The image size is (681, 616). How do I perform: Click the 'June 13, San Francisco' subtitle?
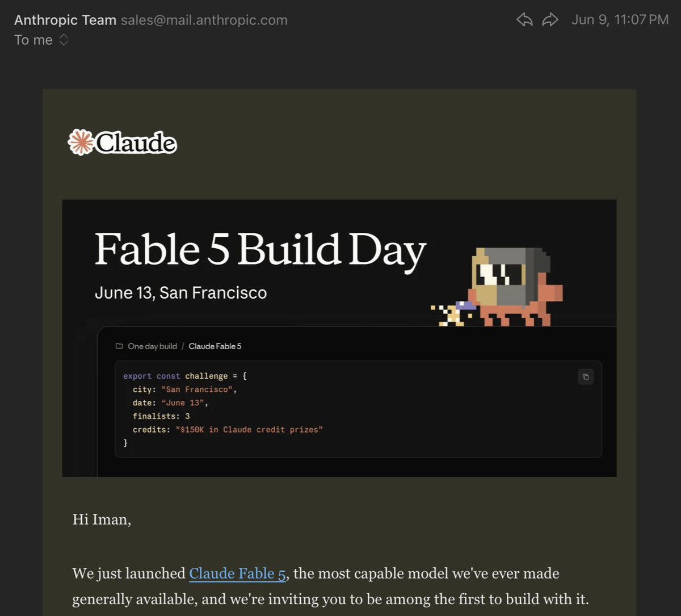(x=180, y=293)
